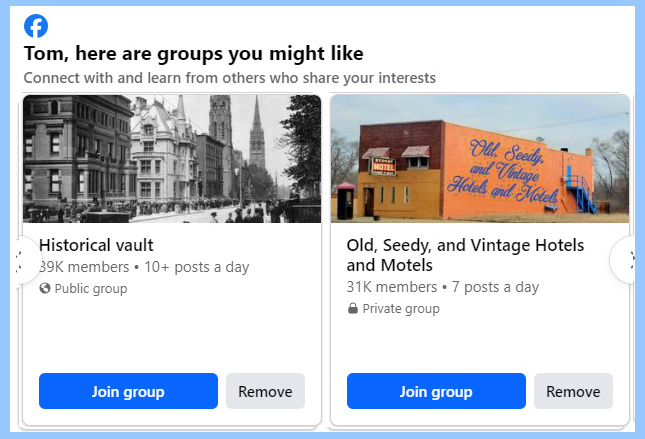645x439 pixels.
Task: Click the 'Private group' label text
Action: pyautogui.click(x=401, y=309)
